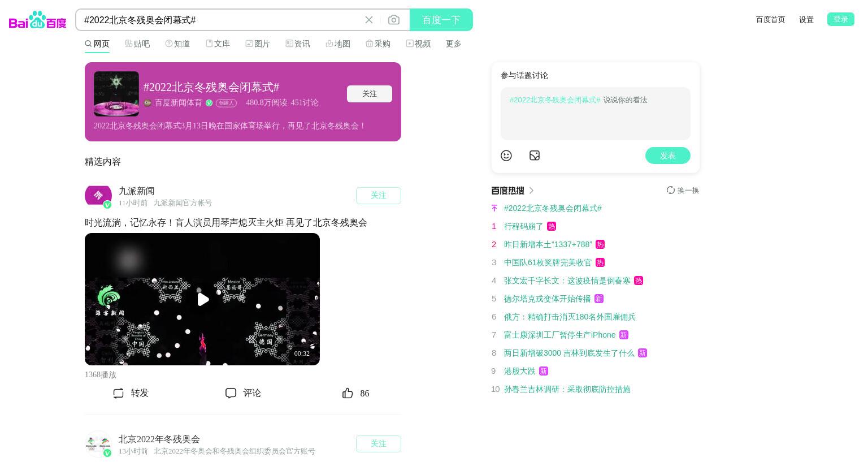The width and height of the screenshot is (868, 466).
Task: Follow 九派新闻 account
Action: click(x=379, y=196)
